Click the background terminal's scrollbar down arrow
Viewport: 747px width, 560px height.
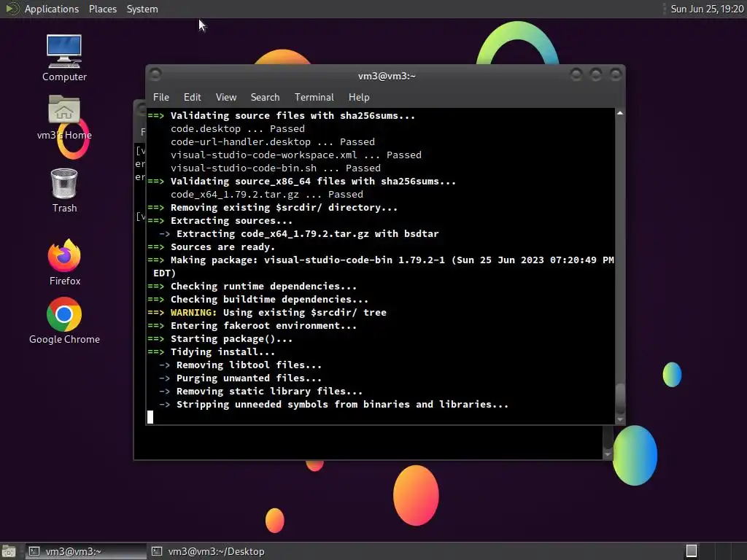point(608,455)
